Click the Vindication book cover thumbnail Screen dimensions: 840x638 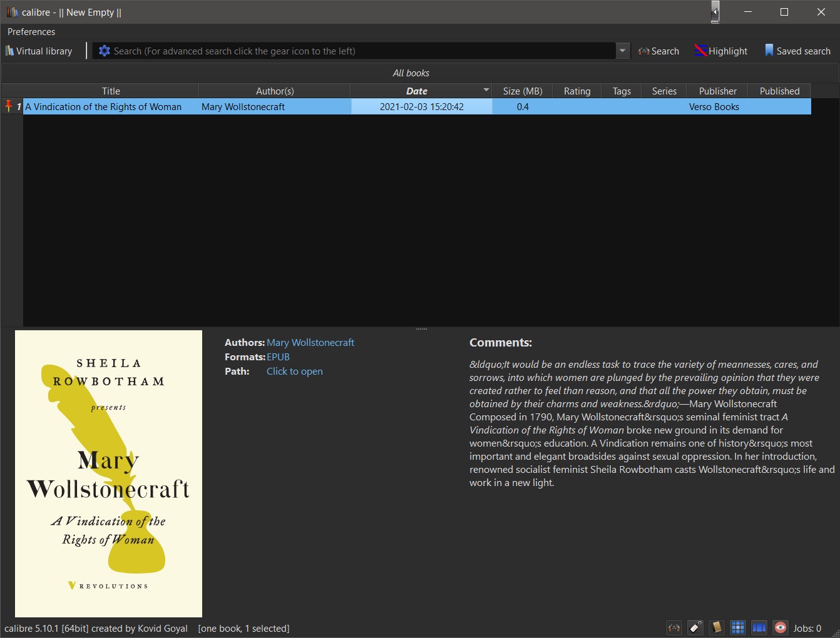pos(108,473)
